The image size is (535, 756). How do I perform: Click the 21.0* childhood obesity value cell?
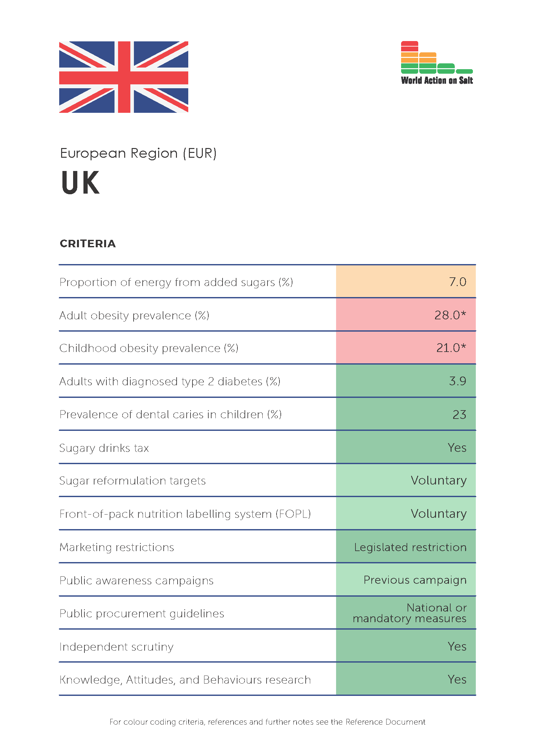pos(406,348)
